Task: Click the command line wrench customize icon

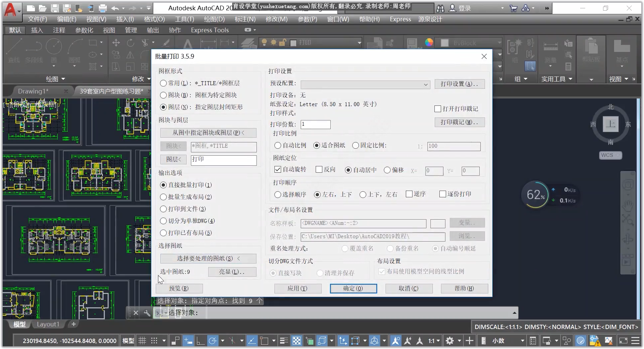Action: coord(147,313)
